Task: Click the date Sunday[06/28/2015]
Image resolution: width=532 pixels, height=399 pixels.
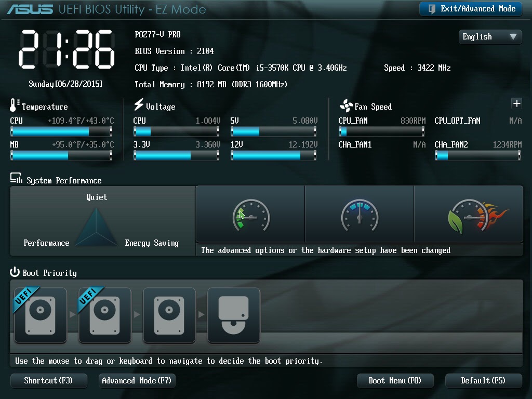Action: [x=65, y=84]
